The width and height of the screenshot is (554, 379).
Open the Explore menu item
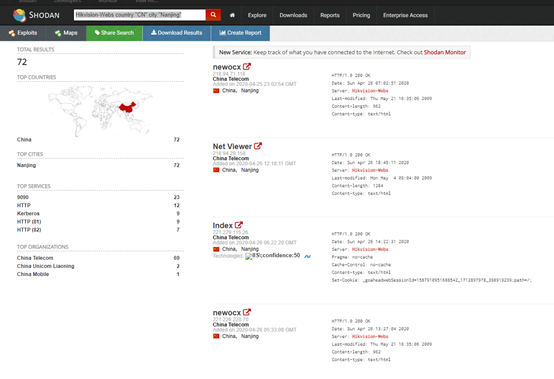click(x=257, y=15)
